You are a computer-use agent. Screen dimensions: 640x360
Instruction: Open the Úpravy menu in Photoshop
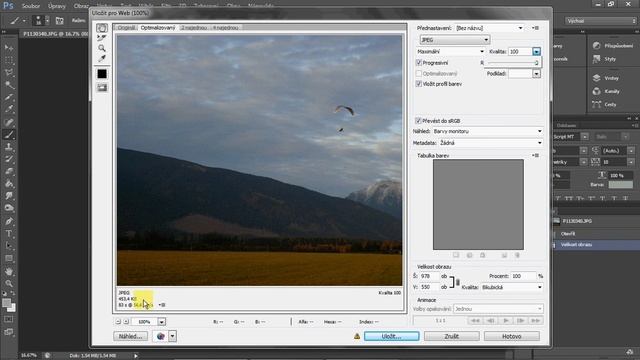[57, 6]
